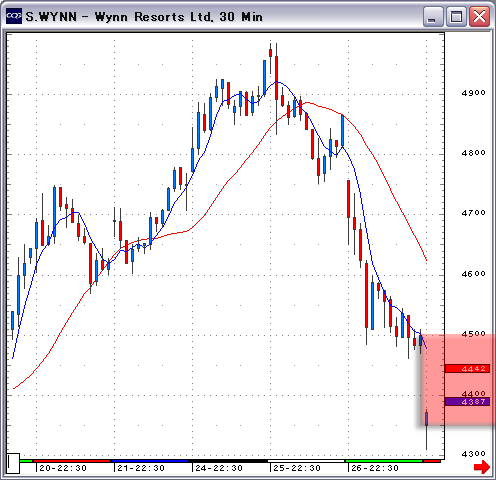
Task: Click the 4900 price scale label
Action: click(474, 93)
